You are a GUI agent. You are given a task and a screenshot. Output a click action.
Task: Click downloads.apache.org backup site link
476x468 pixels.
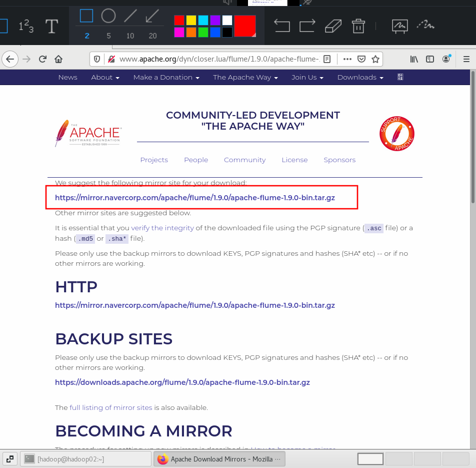click(182, 382)
